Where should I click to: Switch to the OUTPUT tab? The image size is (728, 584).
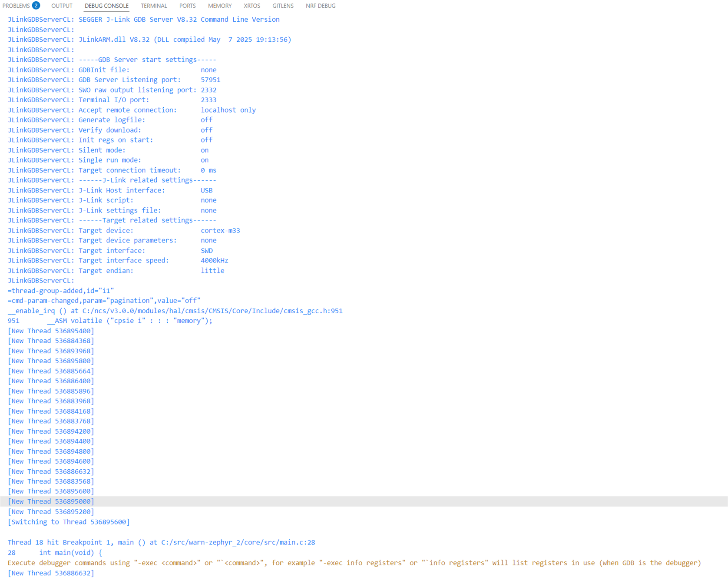62,6
